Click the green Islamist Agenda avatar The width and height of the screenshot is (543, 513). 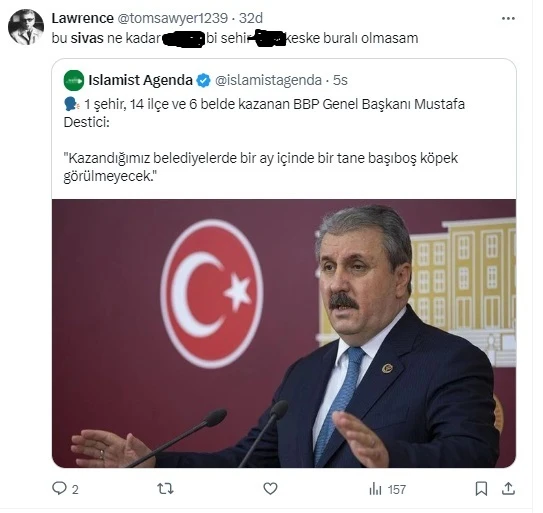click(74, 80)
